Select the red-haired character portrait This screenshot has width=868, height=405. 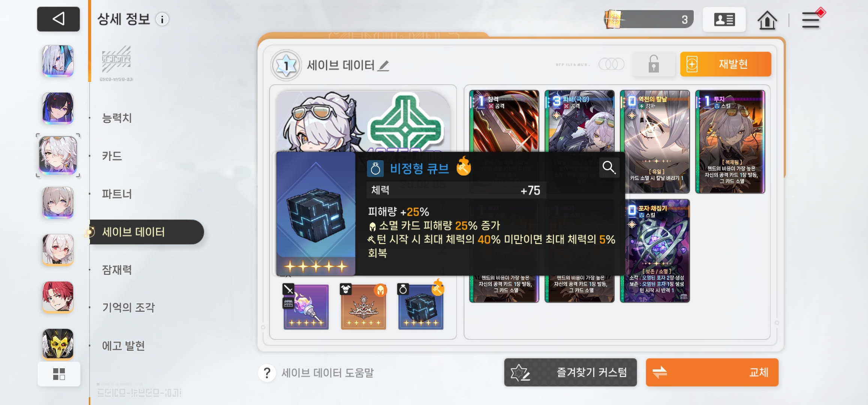pyautogui.click(x=58, y=297)
